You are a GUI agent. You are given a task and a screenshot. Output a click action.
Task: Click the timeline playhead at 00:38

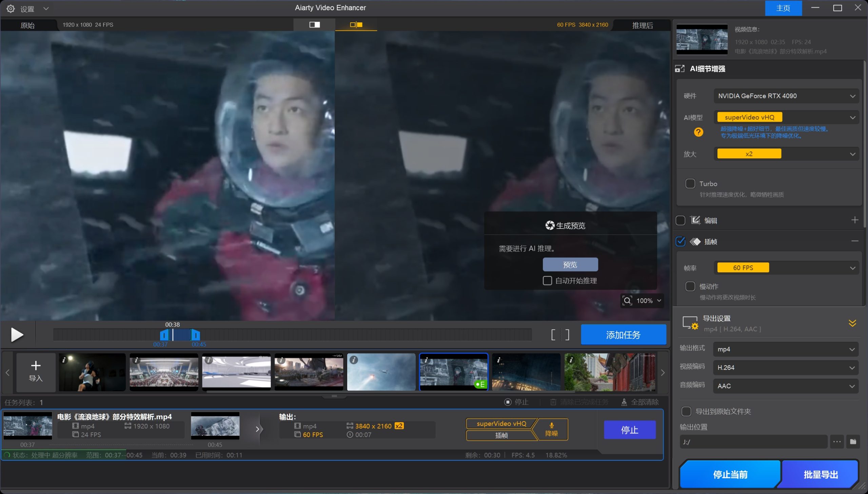click(x=173, y=335)
